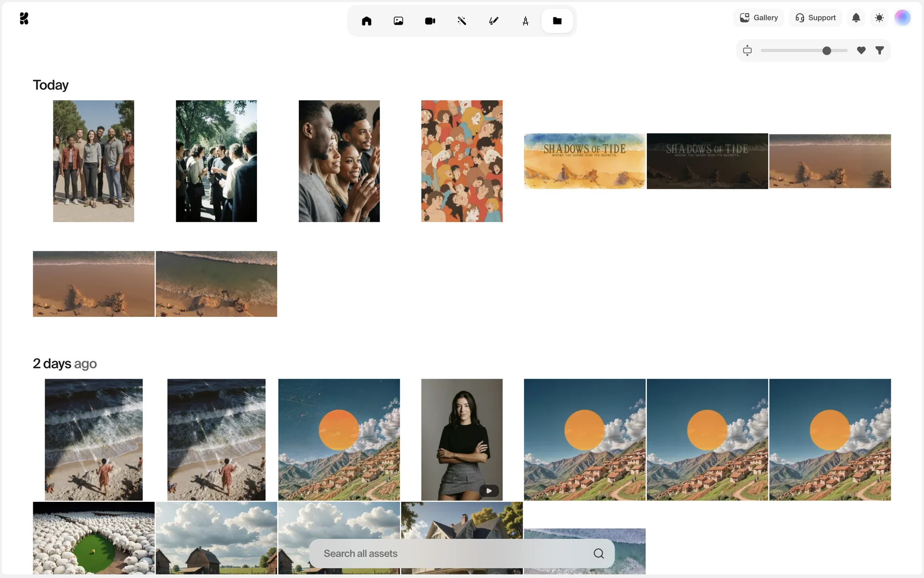Viewport: 924px width, 578px height.
Task: Open the video camera tool
Action: [x=430, y=21]
